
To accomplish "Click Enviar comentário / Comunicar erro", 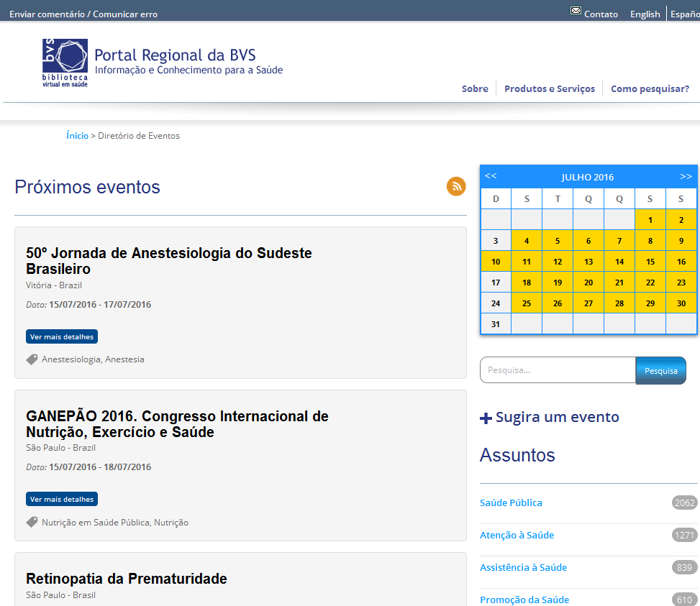I will pyautogui.click(x=83, y=14).
